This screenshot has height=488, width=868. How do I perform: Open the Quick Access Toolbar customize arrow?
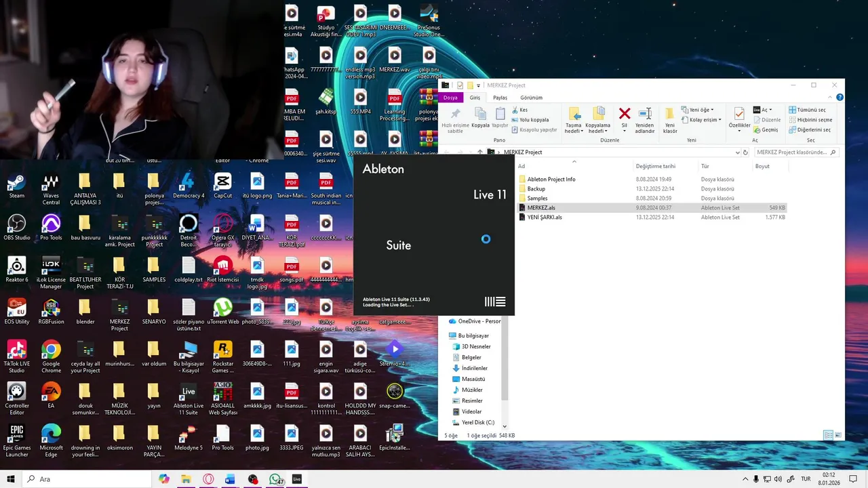[478, 85]
